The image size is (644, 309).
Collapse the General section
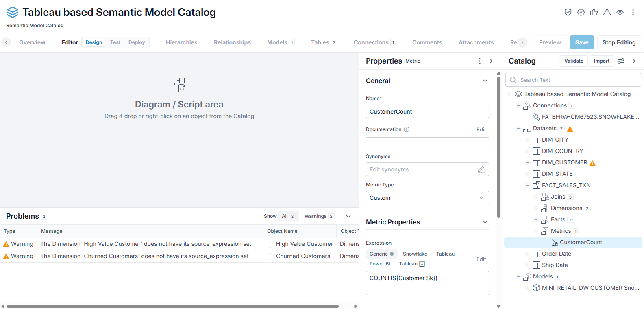[x=485, y=81]
